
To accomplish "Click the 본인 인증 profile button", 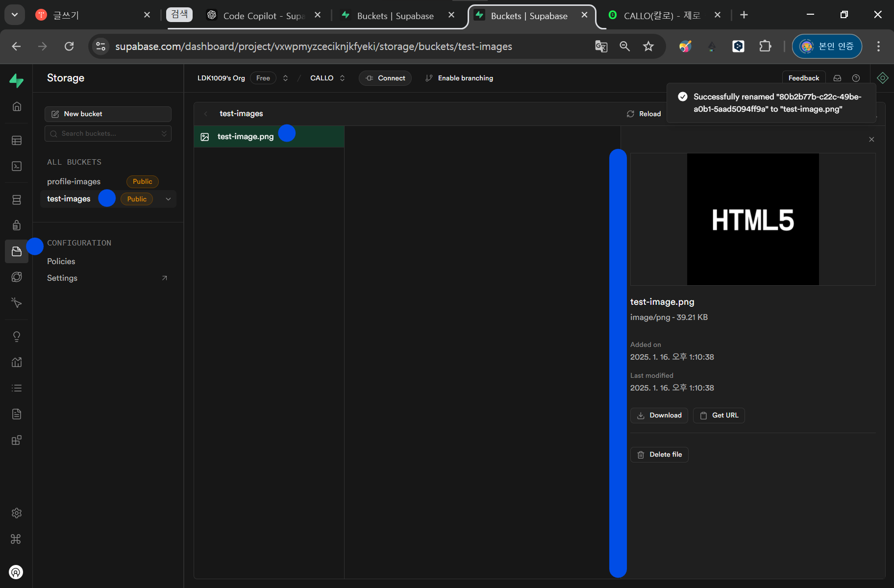I will pyautogui.click(x=827, y=47).
